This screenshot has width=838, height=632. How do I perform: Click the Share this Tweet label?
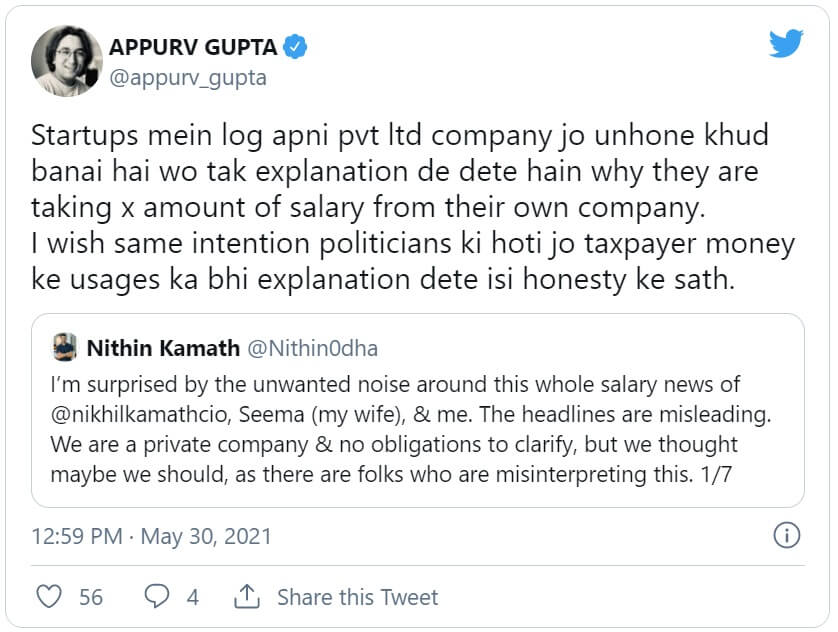click(357, 597)
